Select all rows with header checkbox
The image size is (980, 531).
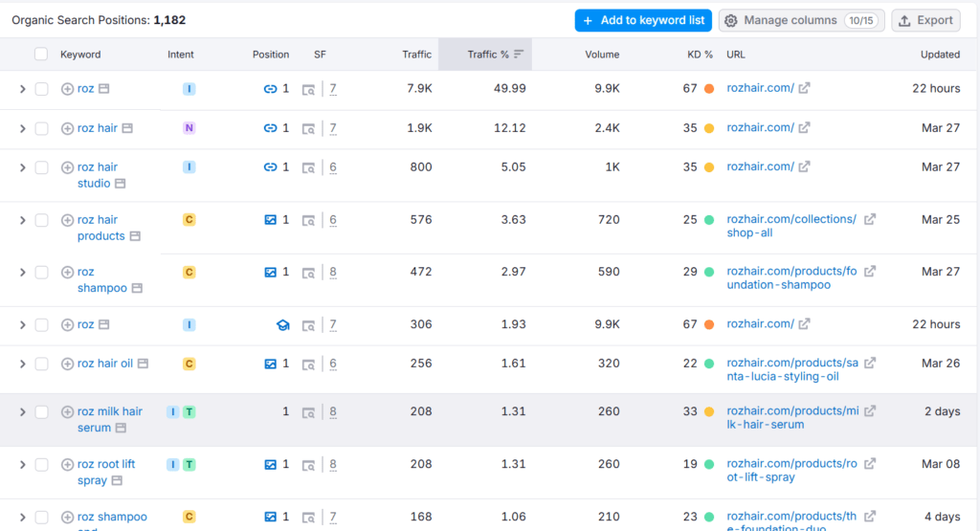click(x=41, y=54)
